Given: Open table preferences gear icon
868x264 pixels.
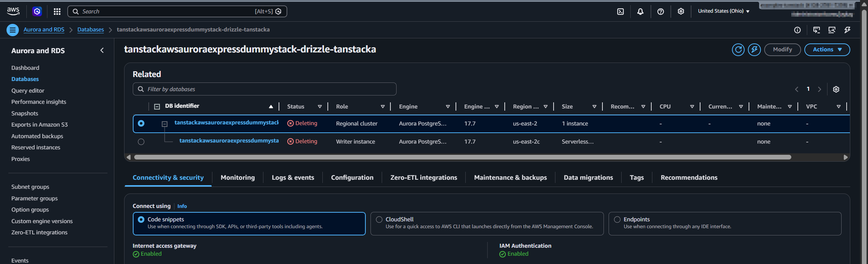Looking at the screenshot, I should 836,89.
